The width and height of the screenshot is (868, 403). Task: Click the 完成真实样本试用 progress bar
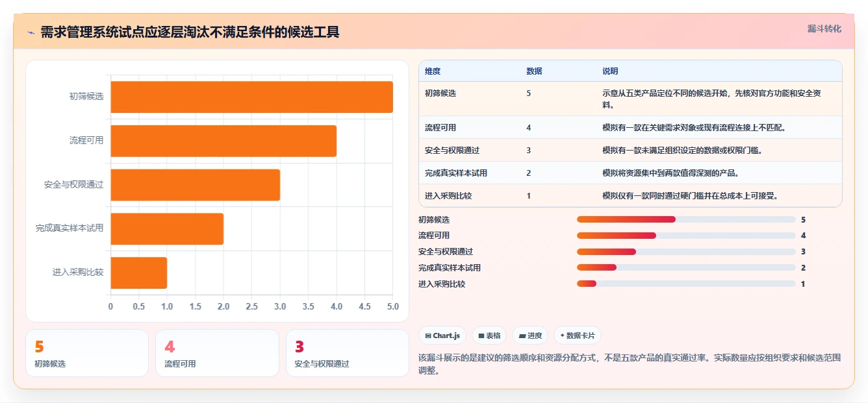pos(686,267)
